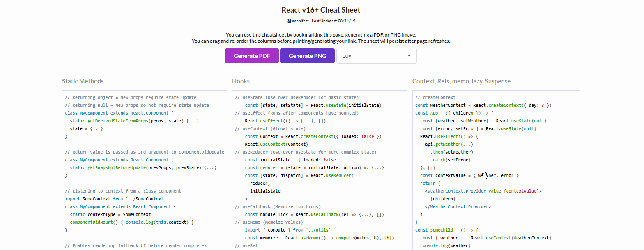The image size is (644, 250).
Task: Click the 'const initialState = { loaded: false }' line
Action: 293,160
